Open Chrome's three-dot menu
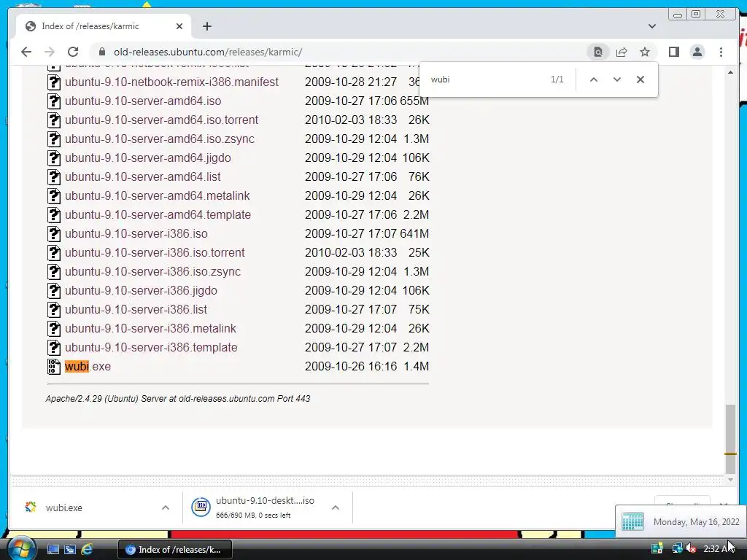 [x=721, y=52]
